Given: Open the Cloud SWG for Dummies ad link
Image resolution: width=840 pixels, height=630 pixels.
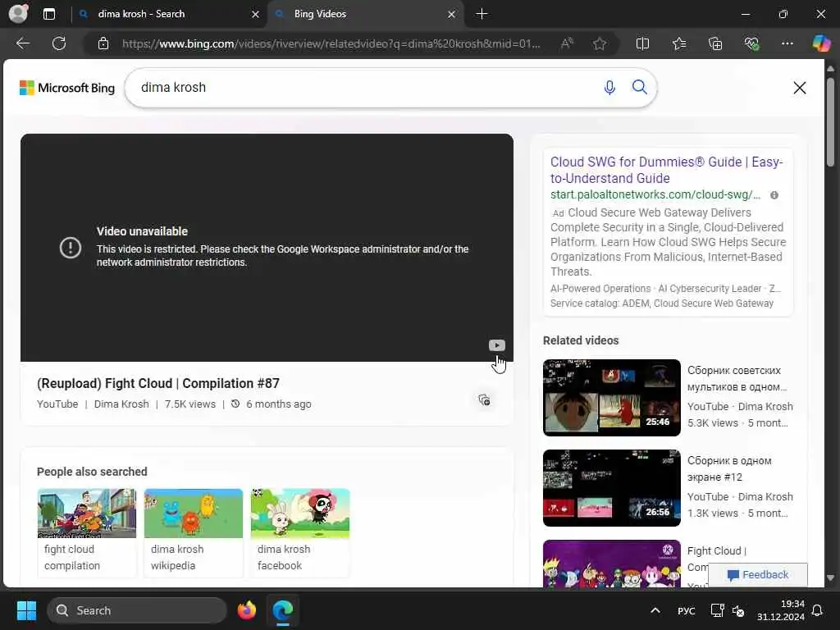Looking at the screenshot, I should pyautogui.click(x=666, y=170).
